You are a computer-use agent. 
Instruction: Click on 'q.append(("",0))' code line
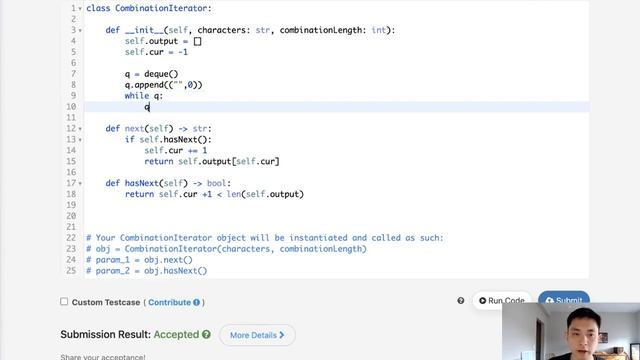pos(164,85)
